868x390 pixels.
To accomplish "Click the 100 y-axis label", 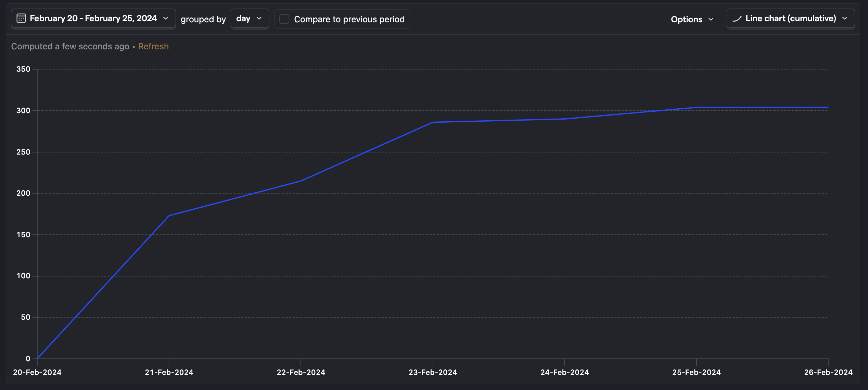I will click(23, 276).
